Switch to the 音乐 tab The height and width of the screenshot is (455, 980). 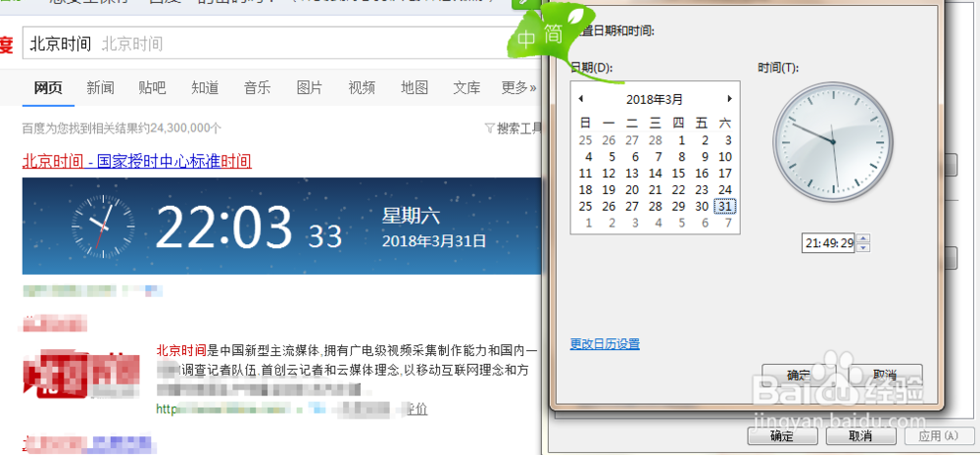(257, 87)
